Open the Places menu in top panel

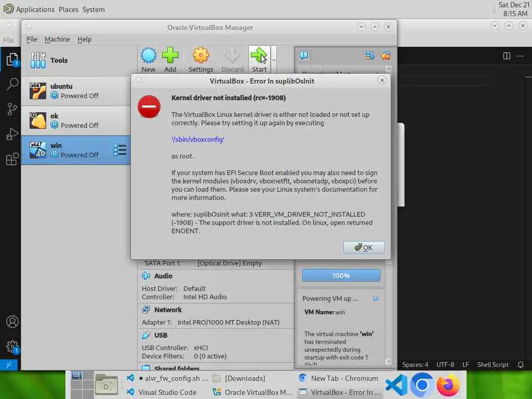[x=69, y=9]
